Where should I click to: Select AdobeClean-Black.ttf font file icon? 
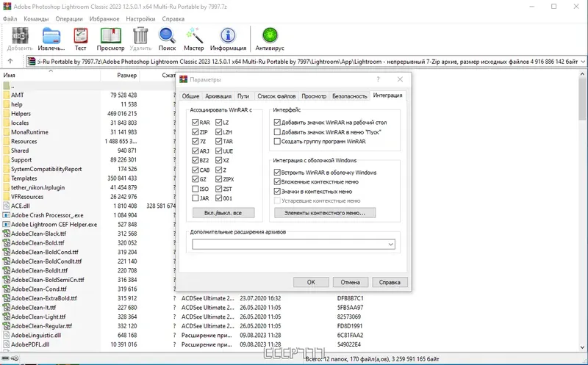tap(7, 234)
